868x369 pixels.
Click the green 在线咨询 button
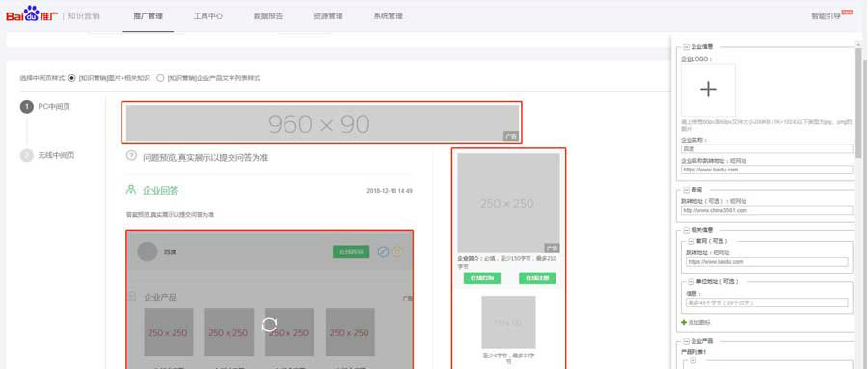coord(351,251)
